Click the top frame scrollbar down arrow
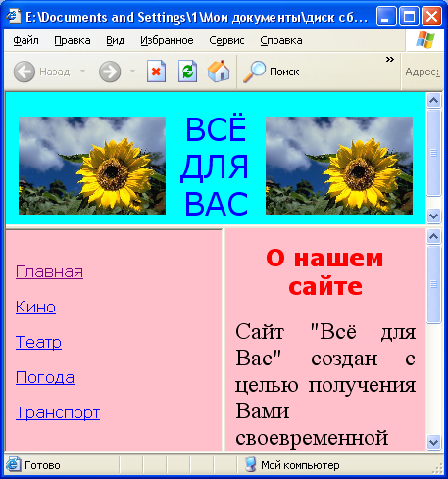448x479 pixels. tap(433, 216)
